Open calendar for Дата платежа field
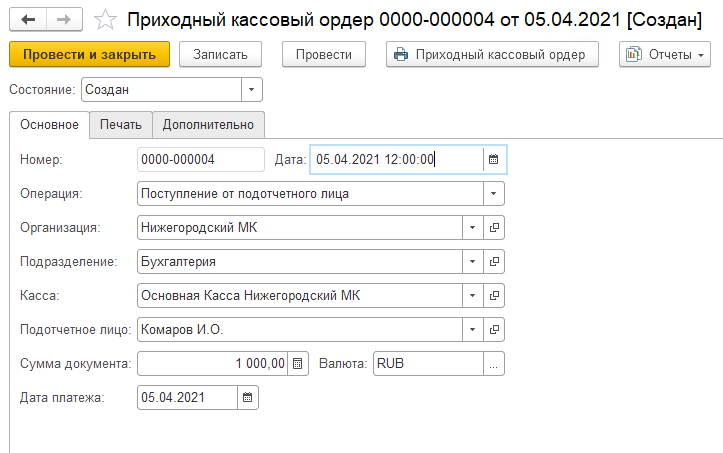This screenshot has height=453, width=723. click(x=248, y=398)
